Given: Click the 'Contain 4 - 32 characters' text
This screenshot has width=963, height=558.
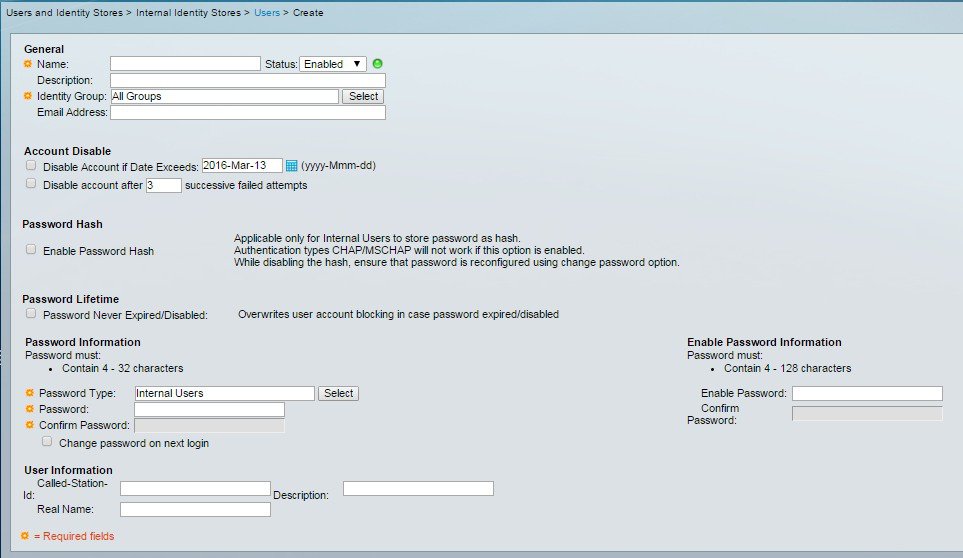Looking at the screenshot, I should tap(123, 368).
